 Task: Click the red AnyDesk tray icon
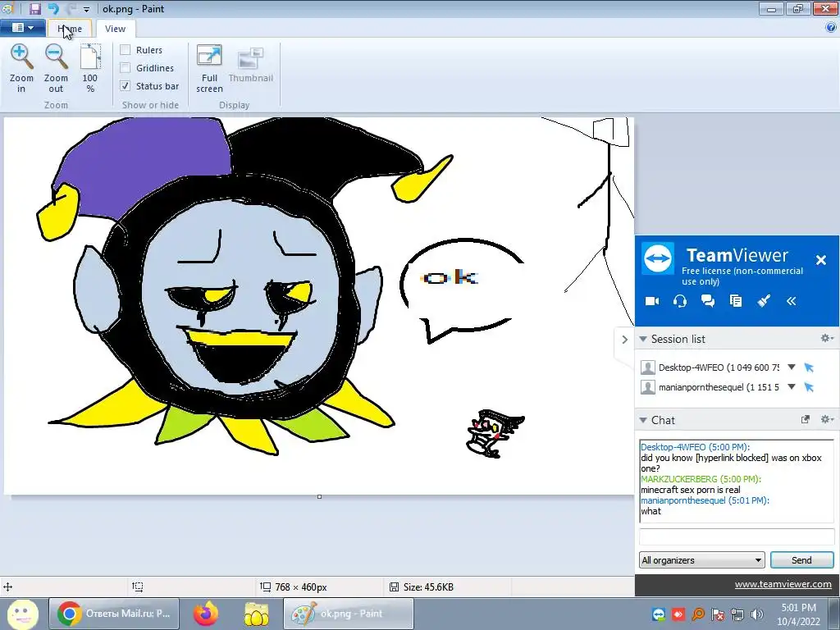click(x=678, y=614)
